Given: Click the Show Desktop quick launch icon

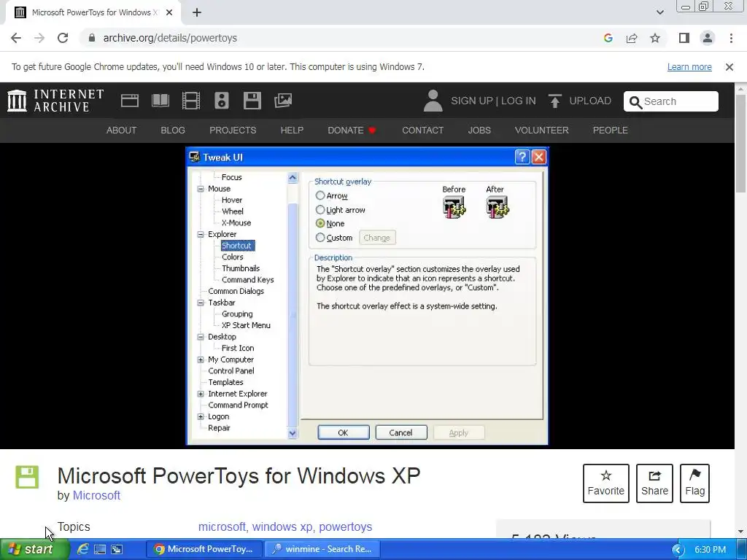Looking at the screenshot, I should 99,549.
